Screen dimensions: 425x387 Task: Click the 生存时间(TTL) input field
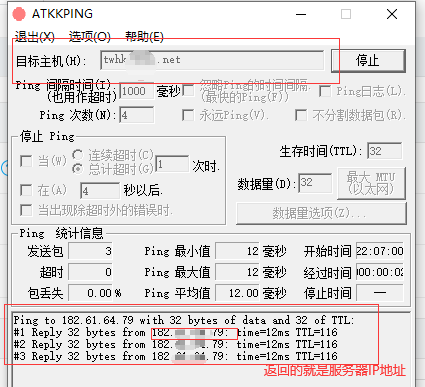click(385, 151)
